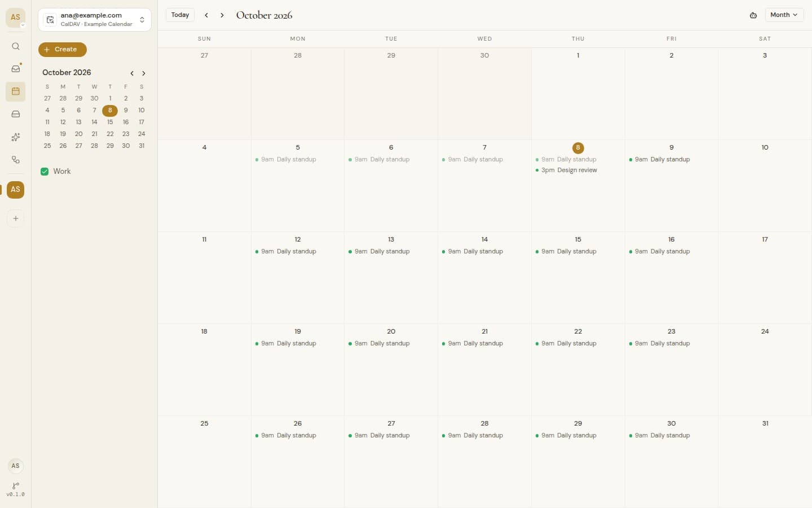Open the Daily standup on Friday 9

pyautogui.click(x=671, y=160)
